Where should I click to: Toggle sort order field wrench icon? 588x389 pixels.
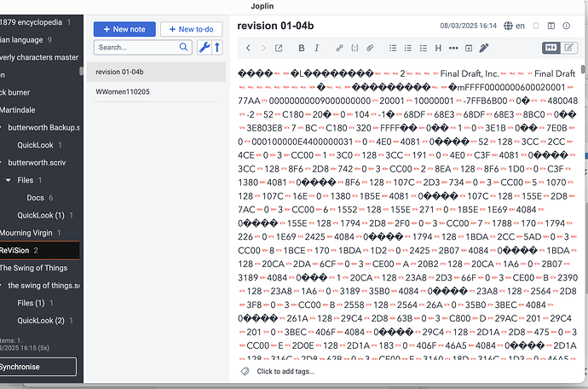coord(204,47)
